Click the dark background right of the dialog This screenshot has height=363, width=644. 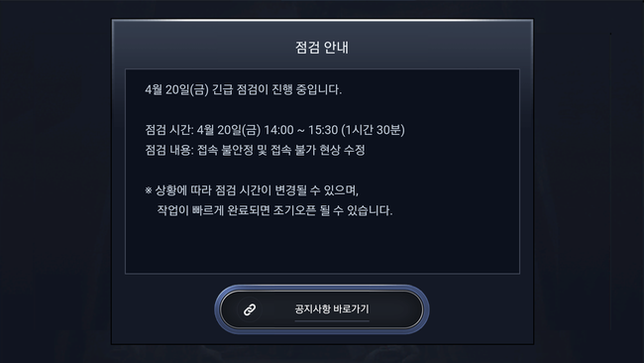(x=589, y=181)
